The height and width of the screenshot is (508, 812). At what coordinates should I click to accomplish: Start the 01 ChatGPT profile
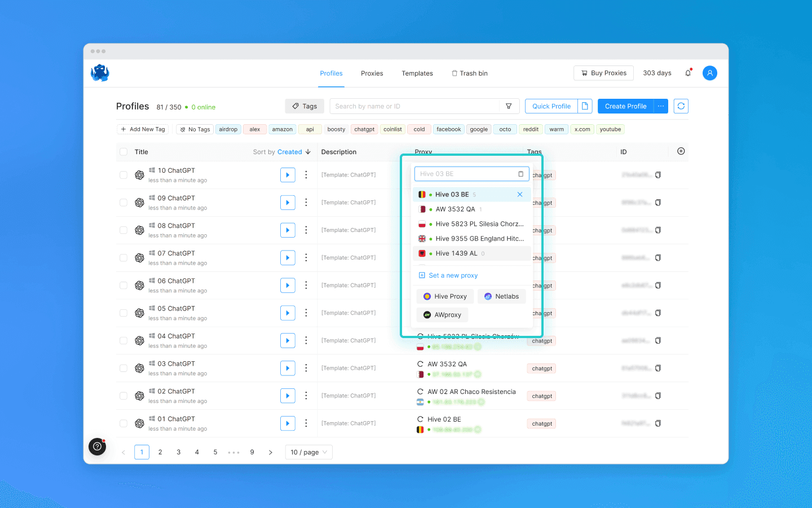coord(288,423)
